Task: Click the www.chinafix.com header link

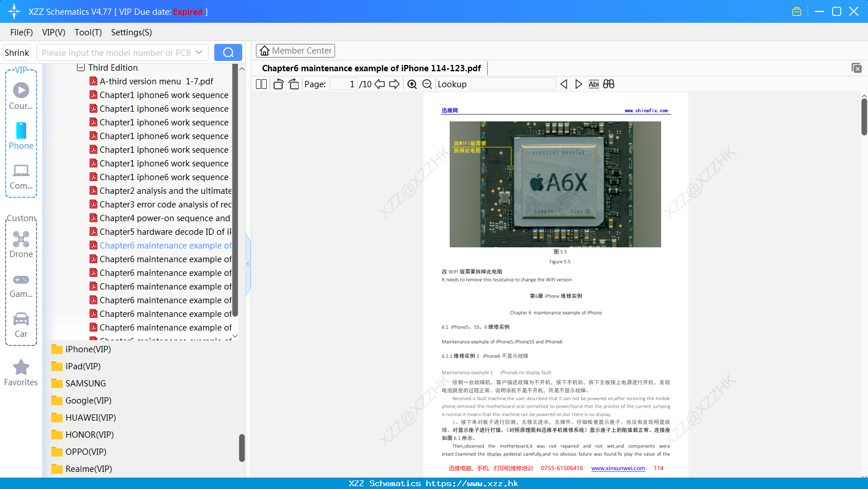Action: pyautogui.click(x=646, y=111)
